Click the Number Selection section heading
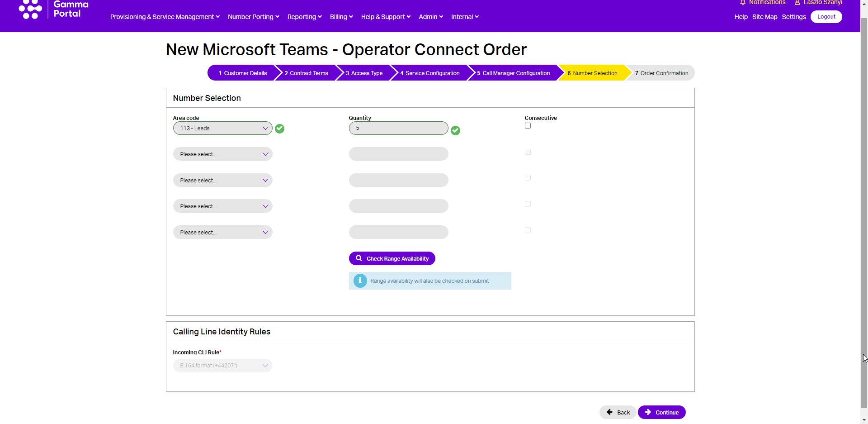Viewport: 868px width, 424px height. pos(207,98)
